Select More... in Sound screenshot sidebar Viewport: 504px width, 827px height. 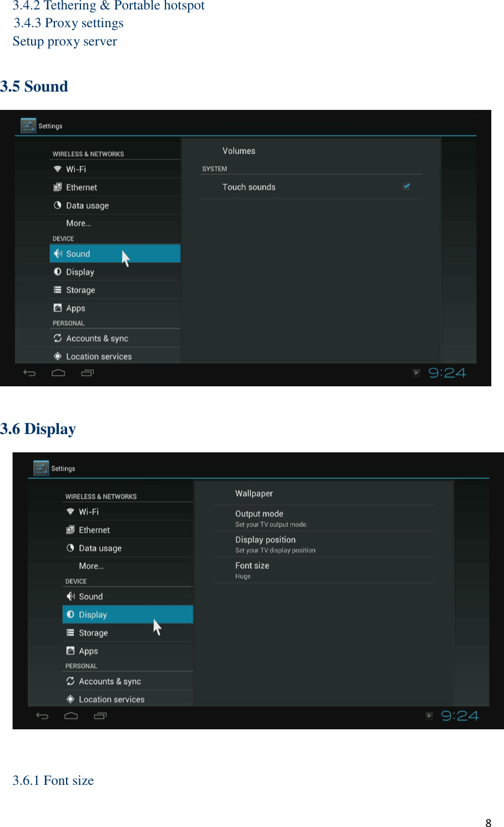click(78, 223)
